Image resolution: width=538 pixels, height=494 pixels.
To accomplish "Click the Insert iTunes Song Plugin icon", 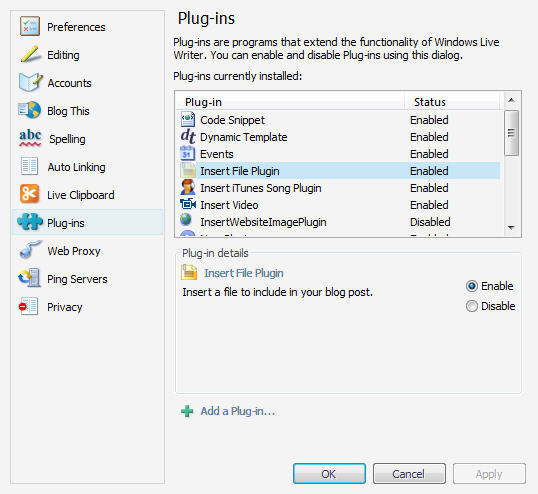I will [x=188, y=187].
